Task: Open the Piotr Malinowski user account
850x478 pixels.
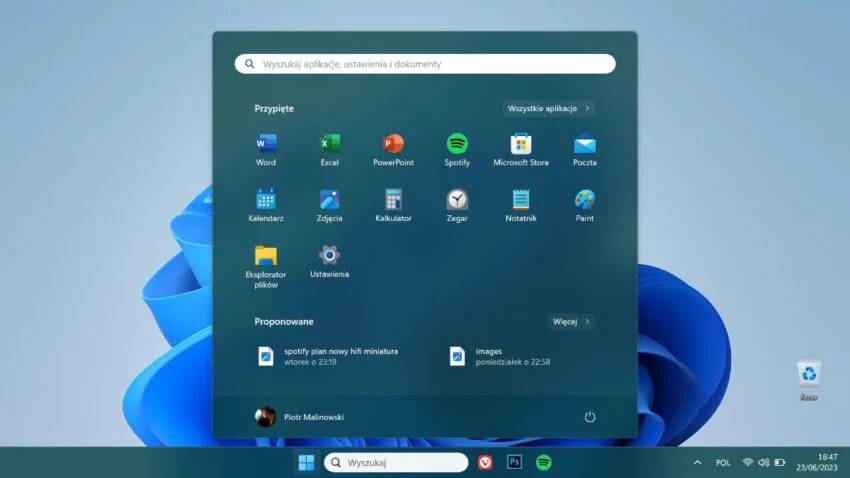Action: tap(299, 417)
